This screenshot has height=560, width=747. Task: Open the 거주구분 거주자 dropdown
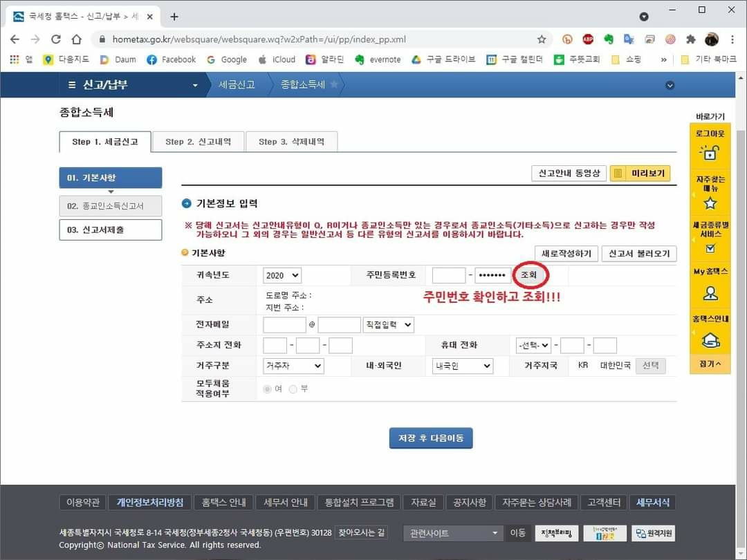pyautogui.click(x=293, y=366)
